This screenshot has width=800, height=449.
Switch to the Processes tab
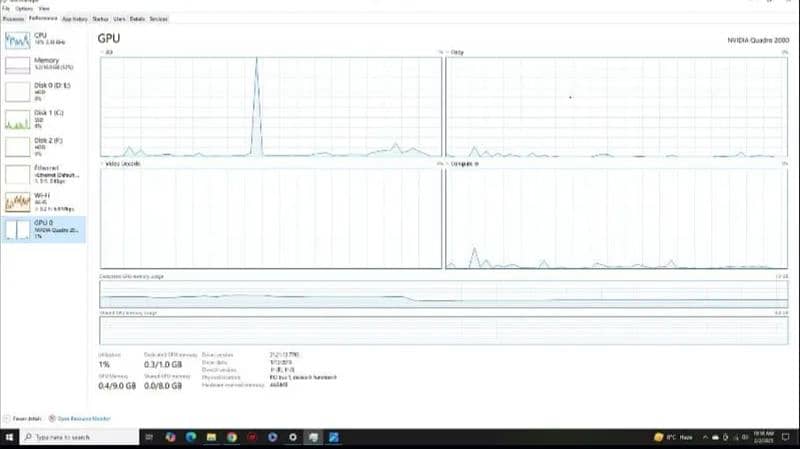point(13,19)
